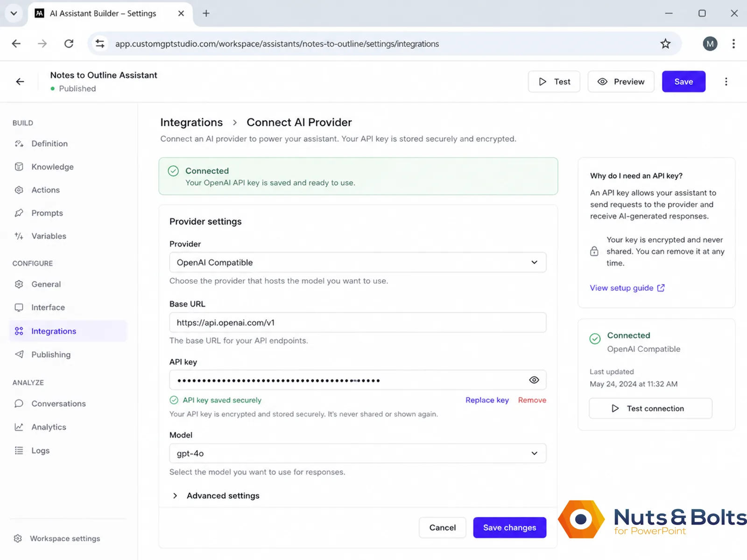Expand Advanced settings

(216, 496)
